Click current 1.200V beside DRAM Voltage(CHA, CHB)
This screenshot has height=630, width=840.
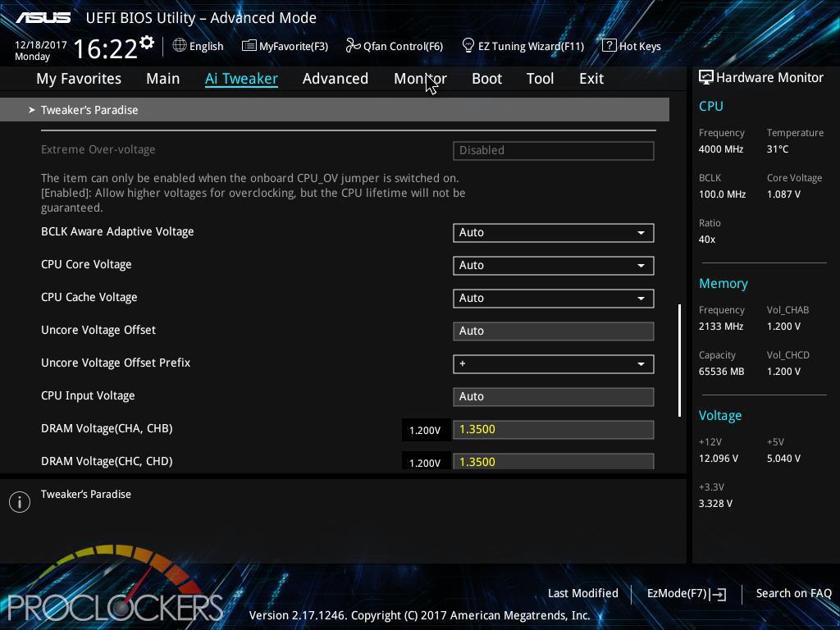[x=425, y=430]
